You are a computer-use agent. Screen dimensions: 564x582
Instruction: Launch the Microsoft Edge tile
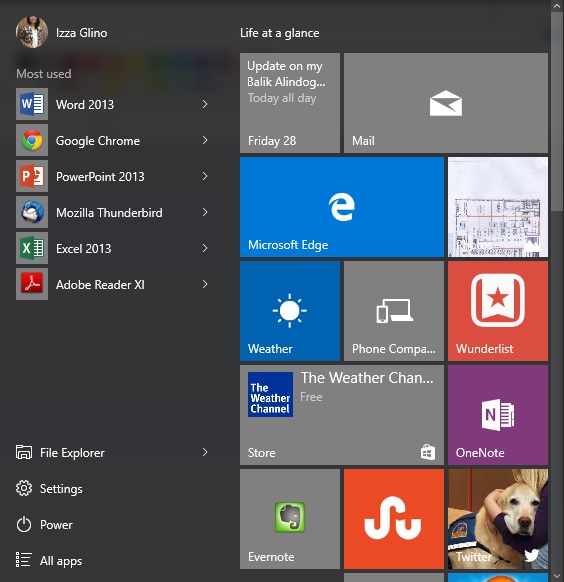coord(342,207)
